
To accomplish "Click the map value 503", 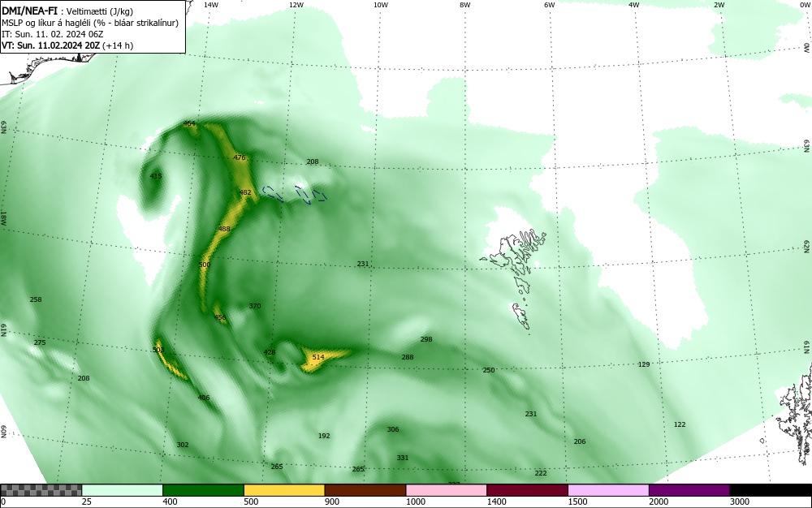I will (x=158, y=351).
